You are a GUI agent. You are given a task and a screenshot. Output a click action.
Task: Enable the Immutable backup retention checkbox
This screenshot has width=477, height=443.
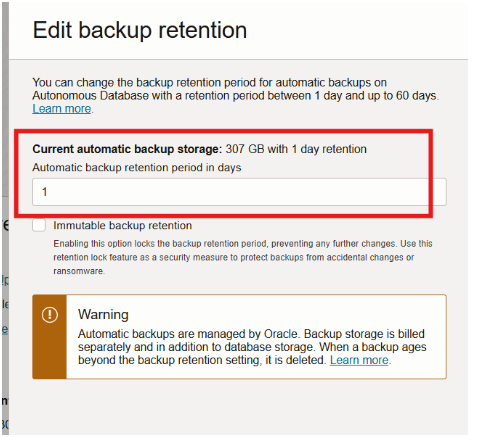[39, 225]
